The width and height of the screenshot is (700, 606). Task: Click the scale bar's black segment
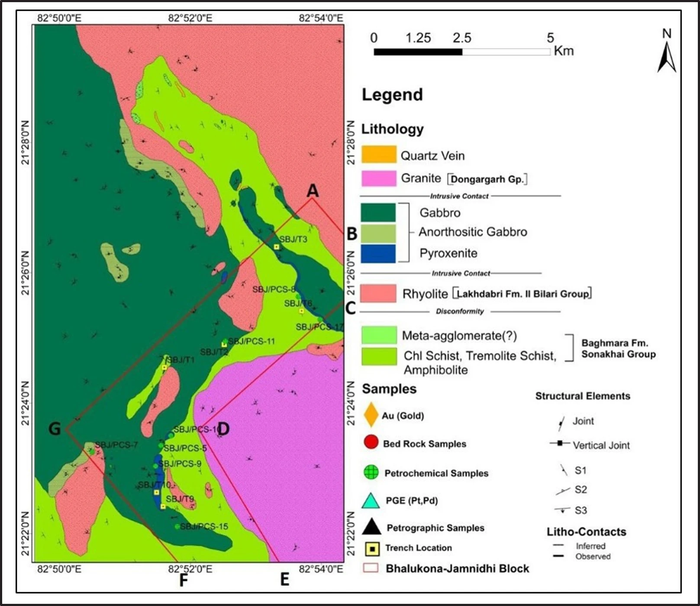(x=418, y=52)
